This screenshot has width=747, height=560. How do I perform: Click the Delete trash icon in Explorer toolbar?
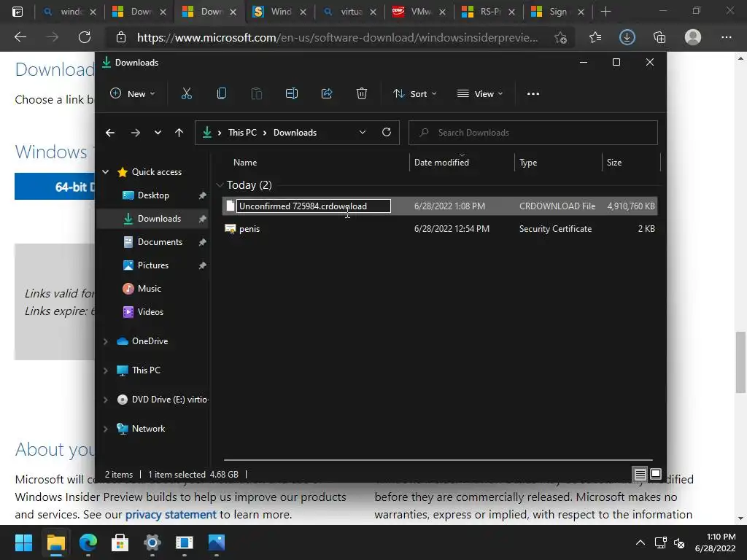tap(362, 94)
